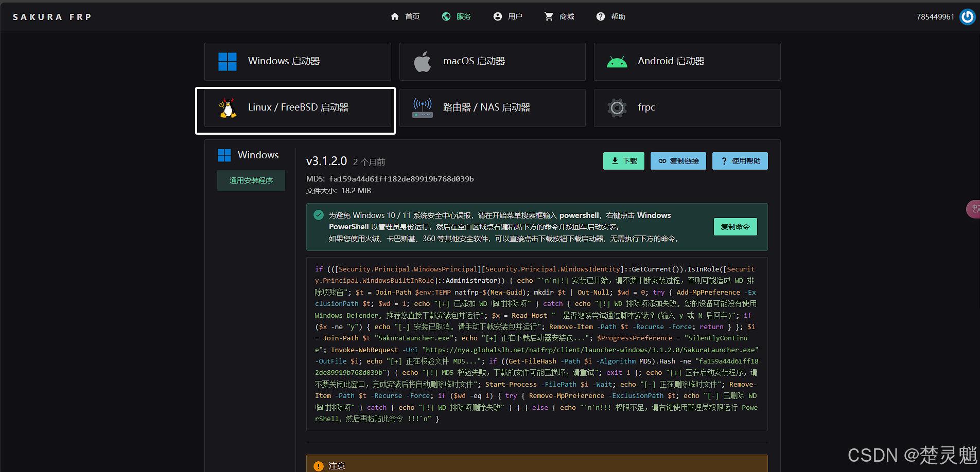Click the 注意 notice heading
Screen dimensions: 980x472
tap(337, 466)
